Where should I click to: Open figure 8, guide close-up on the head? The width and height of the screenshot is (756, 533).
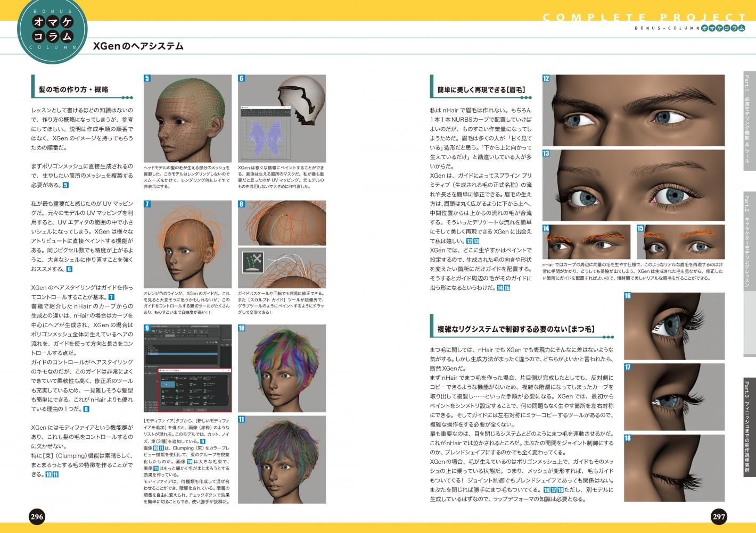(282, 244)
